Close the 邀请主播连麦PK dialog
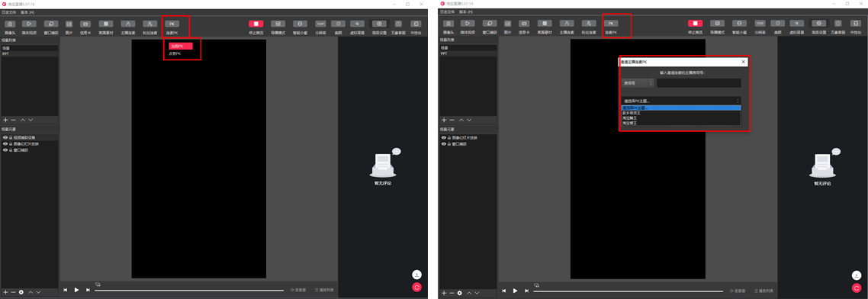 pos(744,62)
